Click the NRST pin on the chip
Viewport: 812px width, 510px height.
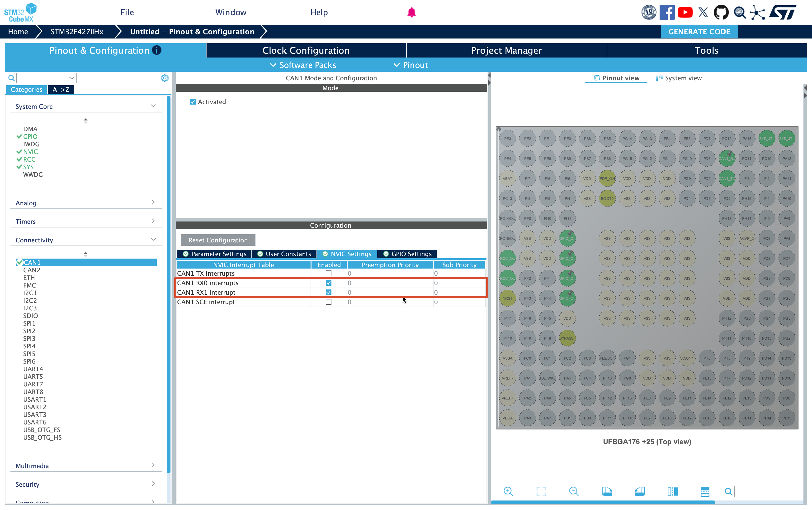point(507,298)
